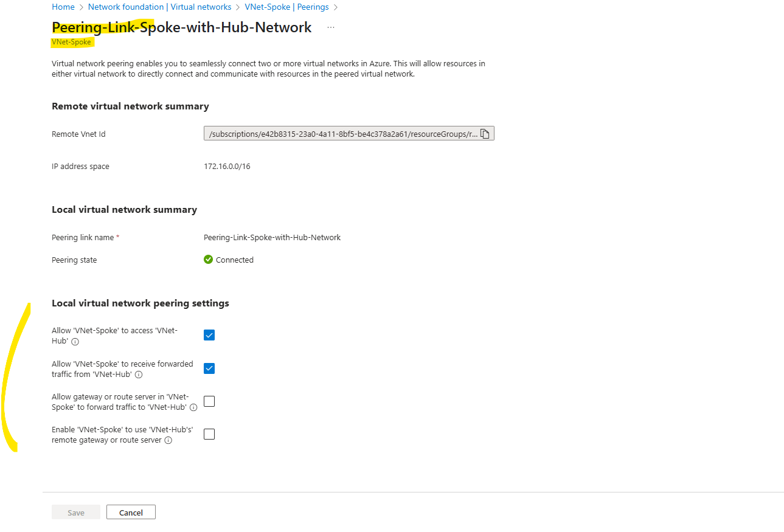Click the Cancel button

[x=131, y=513]
